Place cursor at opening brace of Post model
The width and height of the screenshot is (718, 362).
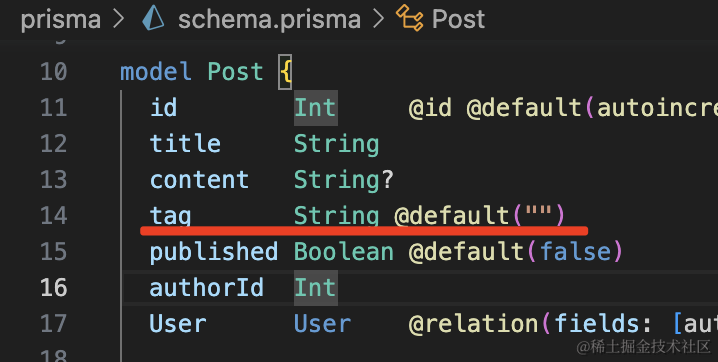[286, 72]
